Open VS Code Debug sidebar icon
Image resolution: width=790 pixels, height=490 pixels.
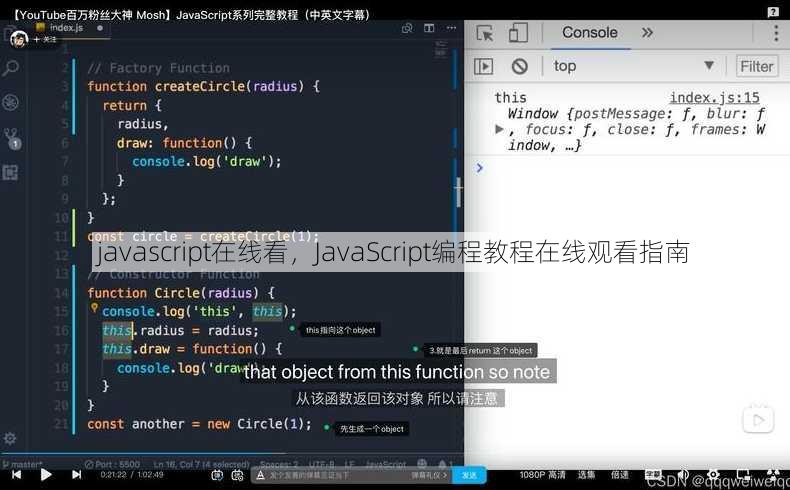[11, 102]
